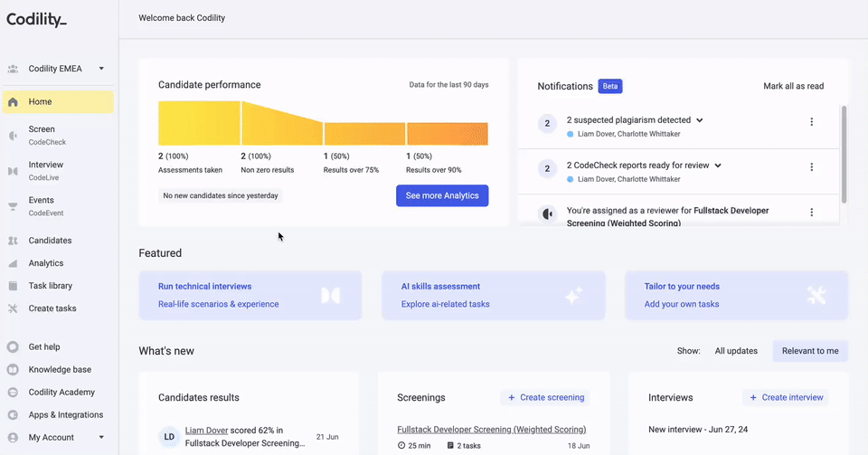Viewport: 868px width, 455px height.
Task: Click the My Account user icon
Action: [x=13, y=438]
